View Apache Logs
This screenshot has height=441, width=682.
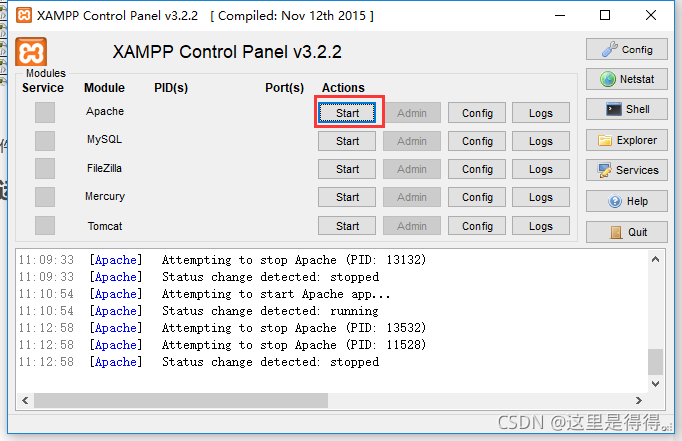pos(541,113)
